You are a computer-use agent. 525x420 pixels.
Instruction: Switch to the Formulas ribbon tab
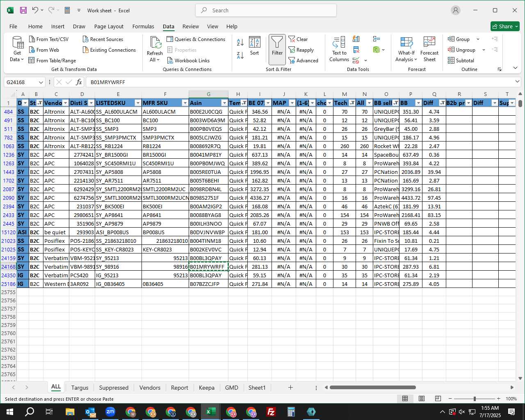pos(143,26)
